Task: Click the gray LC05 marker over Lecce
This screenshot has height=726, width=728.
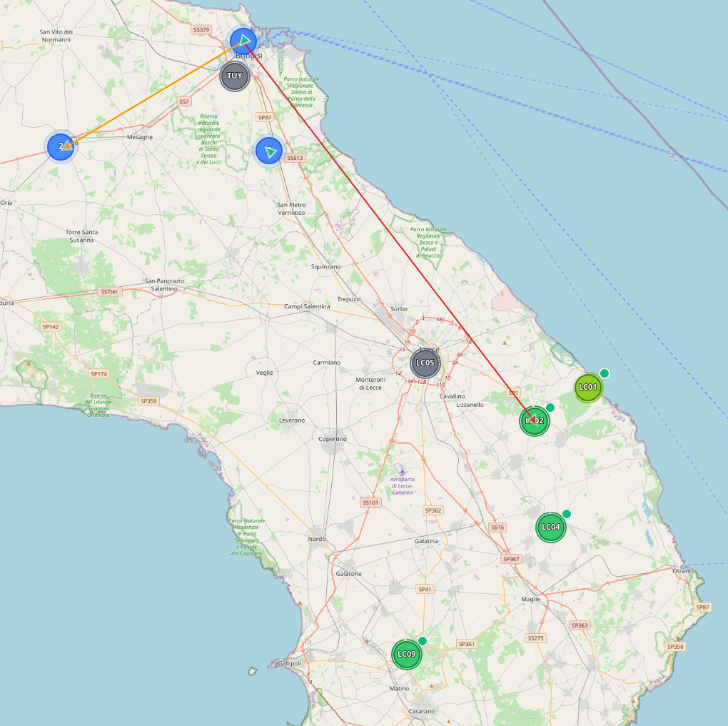Action: [x=425, y=363]
